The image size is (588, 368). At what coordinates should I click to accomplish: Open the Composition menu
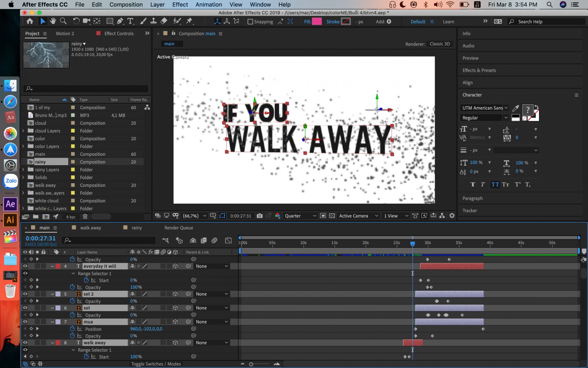click(126, 5)
